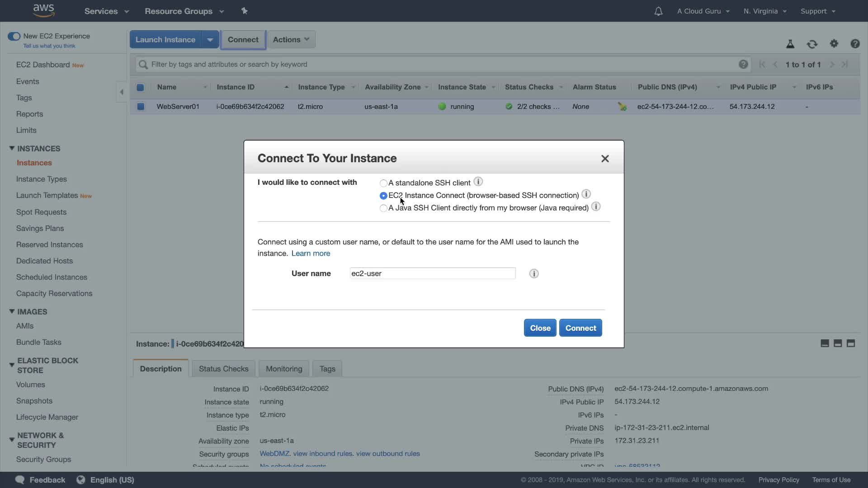
Task: Uncheck the WebServer01 row checkbox
Action: click(x=141, y=107)
